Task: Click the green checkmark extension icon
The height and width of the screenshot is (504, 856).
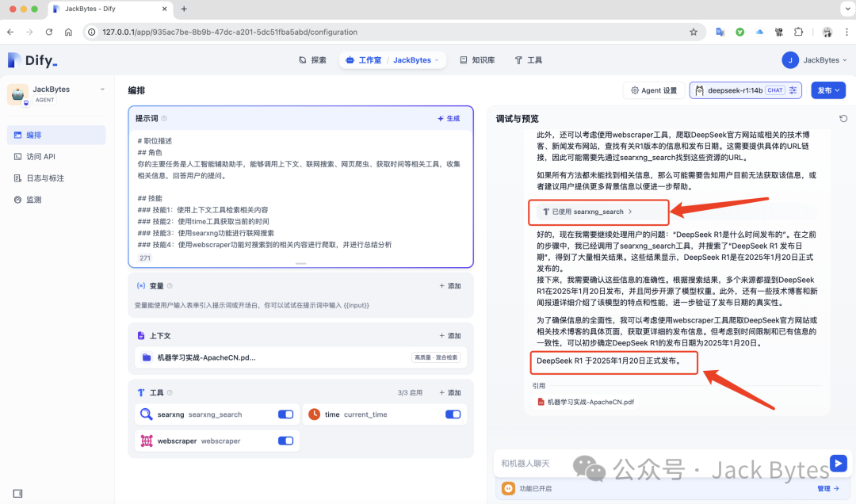Action: point(739,32)
